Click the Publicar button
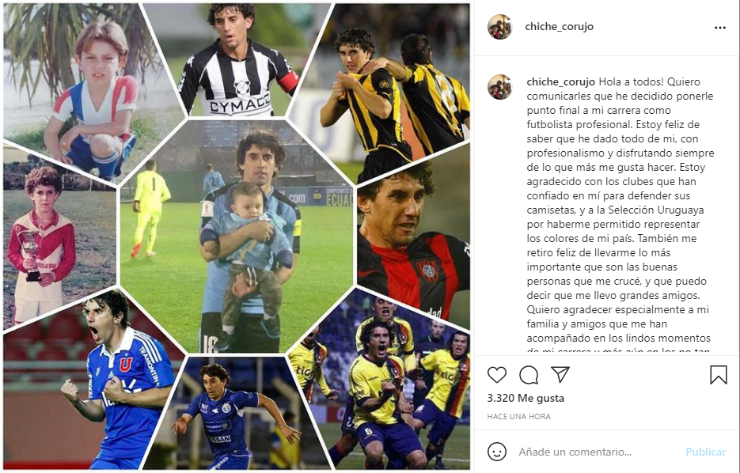Screen dimensions: 740x473 [706, 452]
